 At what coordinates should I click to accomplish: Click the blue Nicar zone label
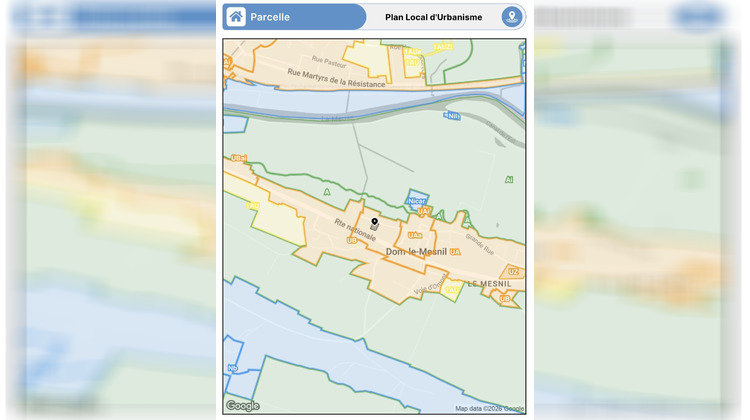416,201
